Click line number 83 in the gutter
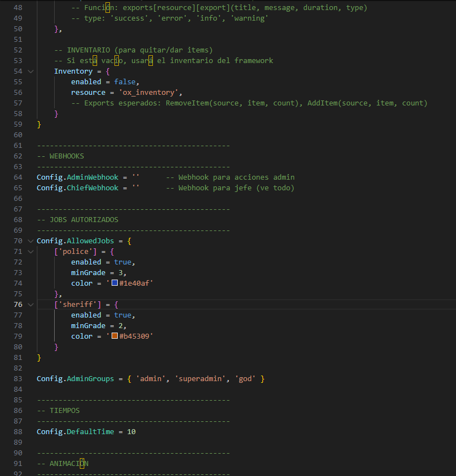Screen dimensions: 456x476 tap(17, 379)
